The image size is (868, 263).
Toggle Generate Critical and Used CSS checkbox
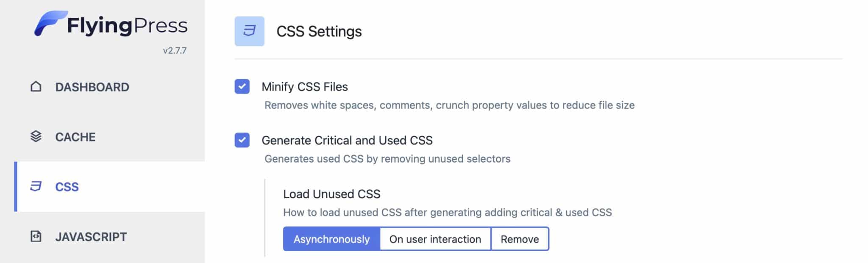pos(242,140)
